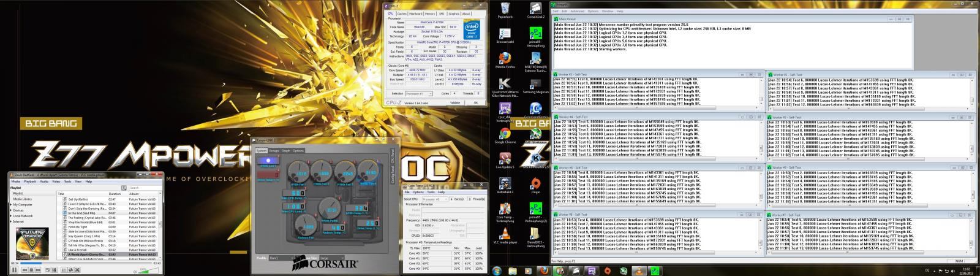
Task: Click VLC previous track button
Action: [24, 270]
